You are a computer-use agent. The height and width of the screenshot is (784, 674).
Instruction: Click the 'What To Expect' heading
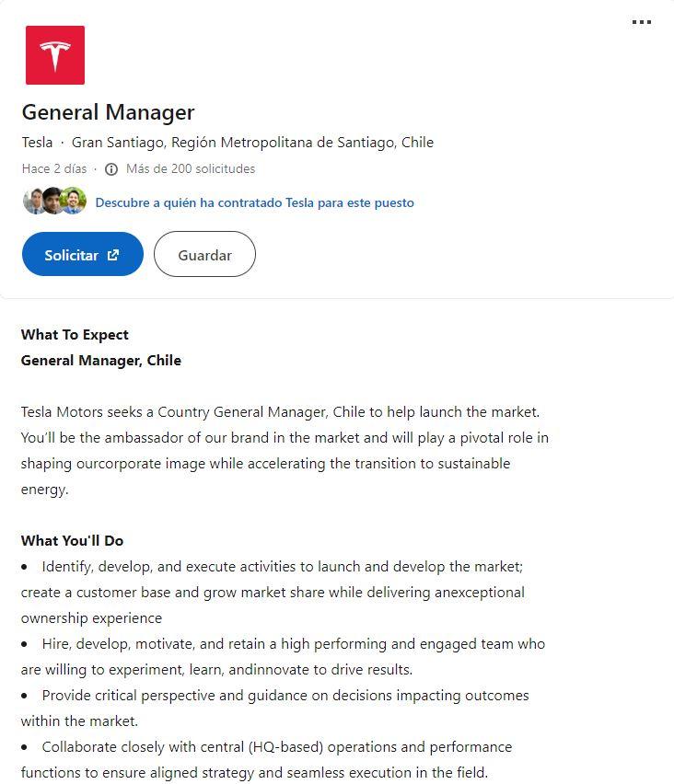[x=75, y=335]
